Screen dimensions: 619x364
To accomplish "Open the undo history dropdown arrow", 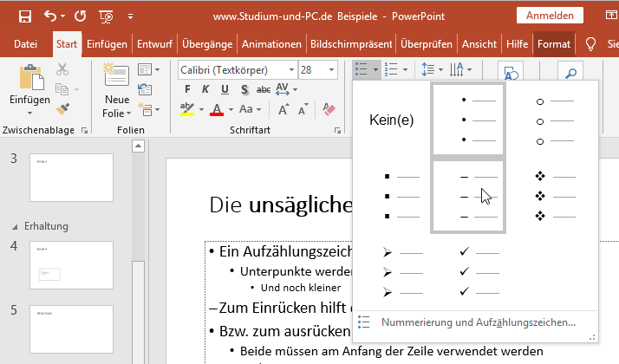I will tap(63, 16).
